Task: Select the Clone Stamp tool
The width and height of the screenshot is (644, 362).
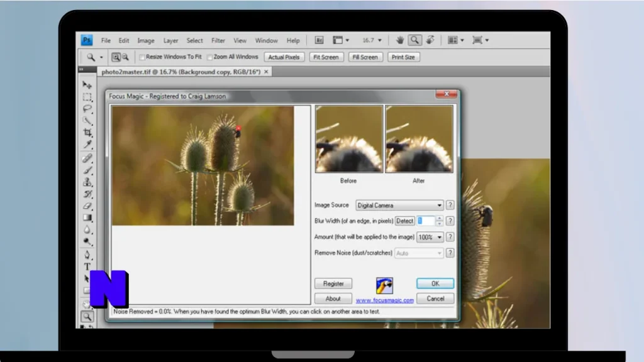Action: [x=87, y=182]
